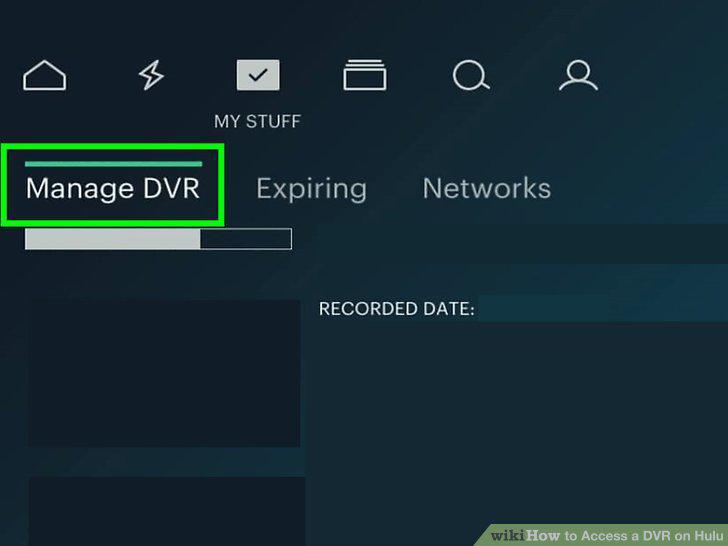The image size is (728, 546).
Task: Select the My Stuff checkmark icon
Action: [258, 75]
